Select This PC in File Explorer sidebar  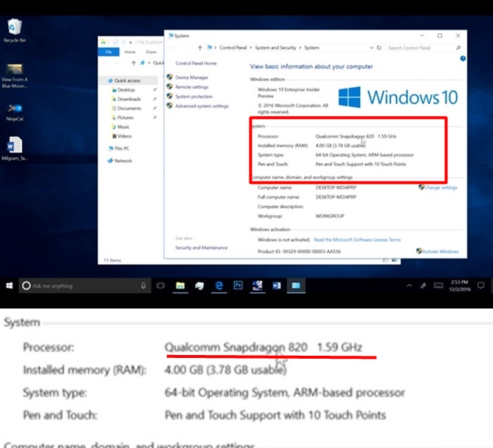tap(122, 148)
